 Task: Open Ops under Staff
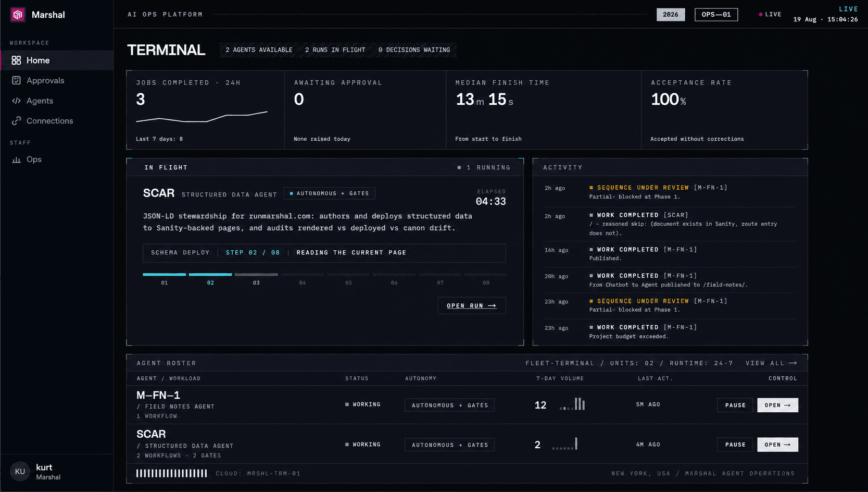pyautogui.click(x=57, y=159)
